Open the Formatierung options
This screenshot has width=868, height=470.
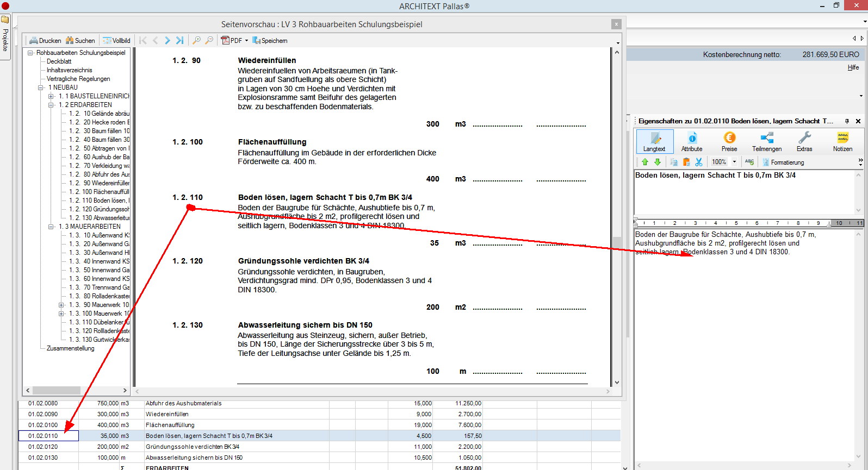pos(783,162)
